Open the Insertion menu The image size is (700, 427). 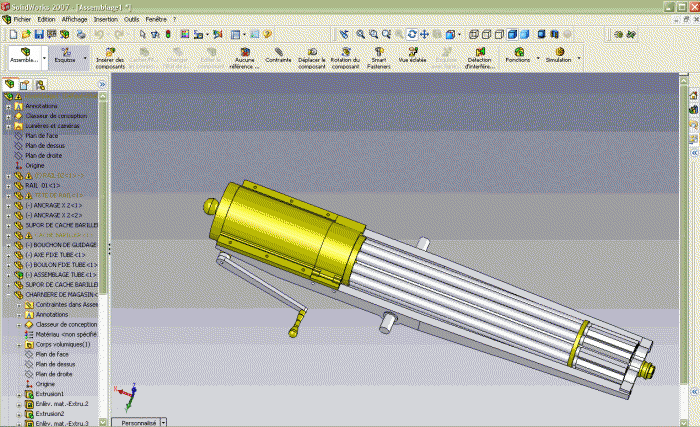106,19
